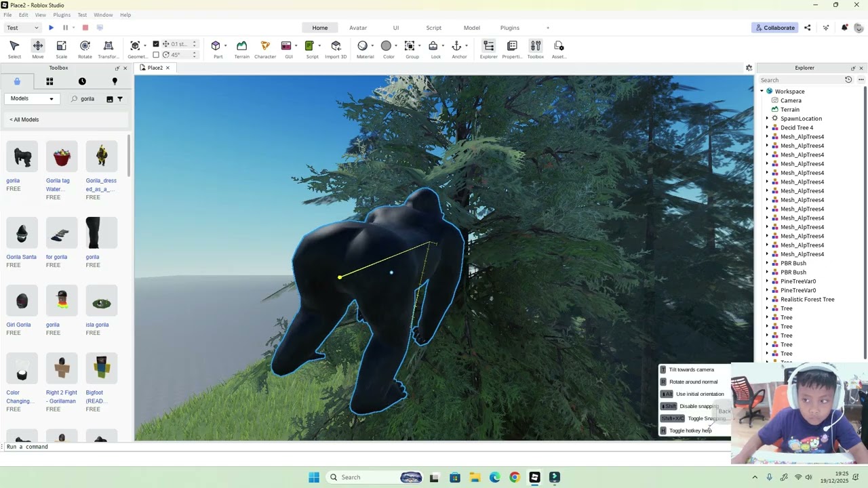Open the Toolbox Marketplace tab

(17, 81)
